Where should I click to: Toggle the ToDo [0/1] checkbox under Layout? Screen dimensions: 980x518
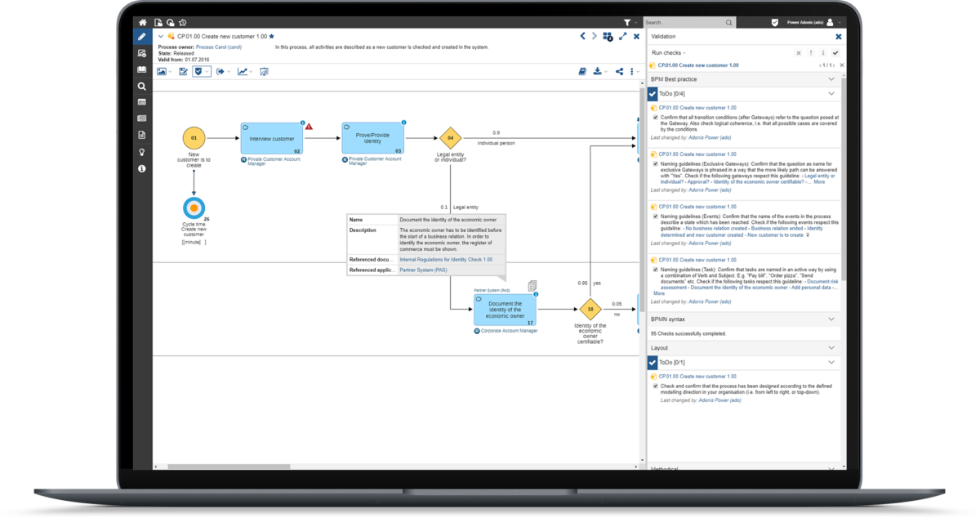coord(652,362)
